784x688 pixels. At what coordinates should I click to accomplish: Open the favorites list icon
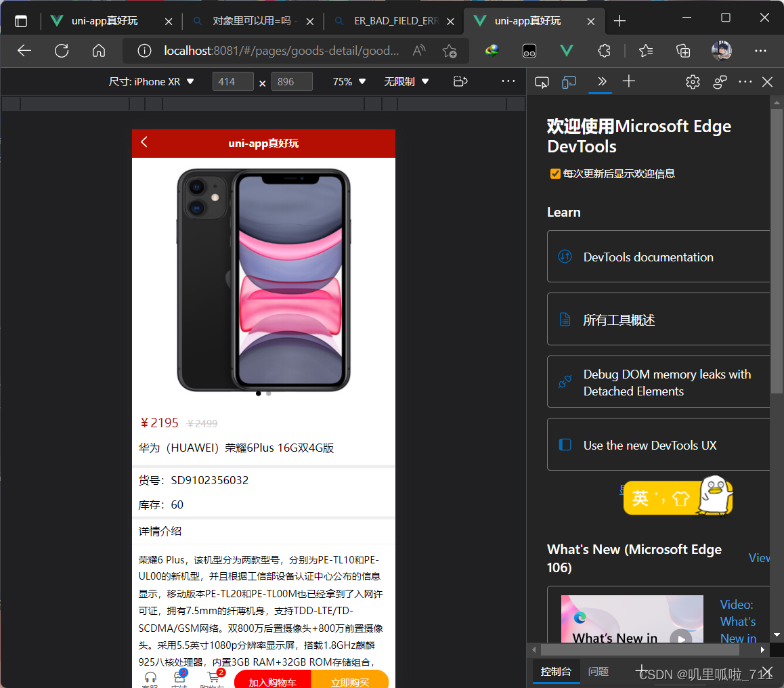[645, 51]
